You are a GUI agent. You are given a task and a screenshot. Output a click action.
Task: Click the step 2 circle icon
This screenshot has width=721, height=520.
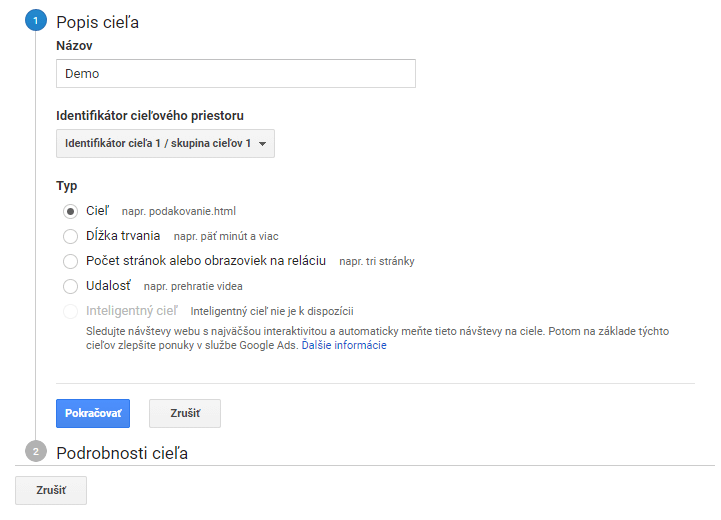tap(36, 451)
